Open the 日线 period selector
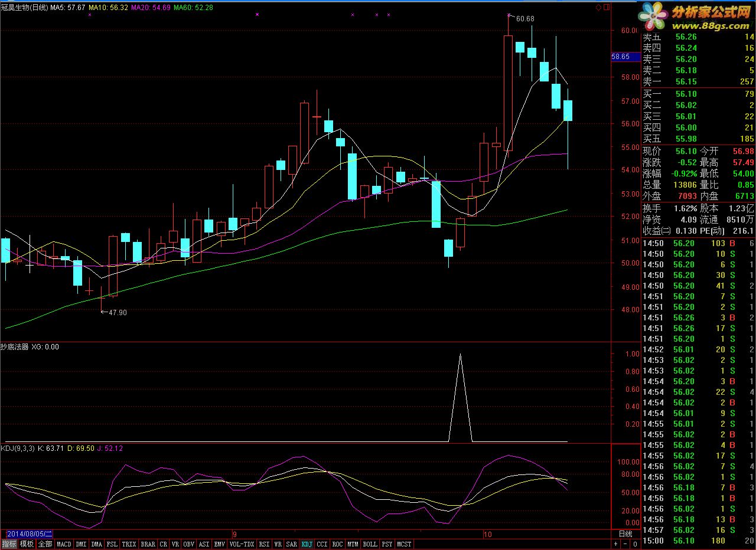756x550 pixels. pos(625,533)
